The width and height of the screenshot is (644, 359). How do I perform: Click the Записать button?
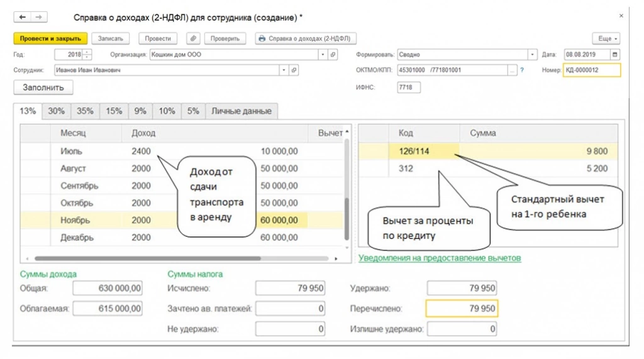coord(111,38)
